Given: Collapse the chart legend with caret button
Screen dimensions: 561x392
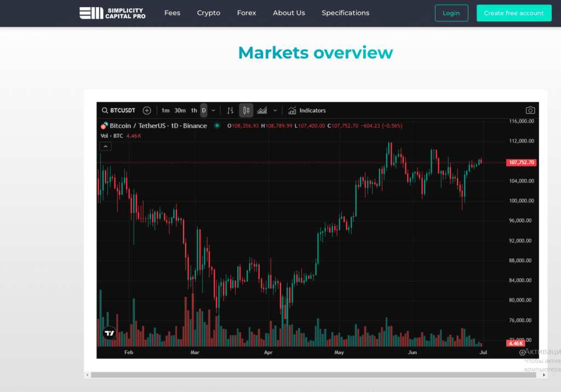Looking at the screenshot, I should (x=106, y=146).
